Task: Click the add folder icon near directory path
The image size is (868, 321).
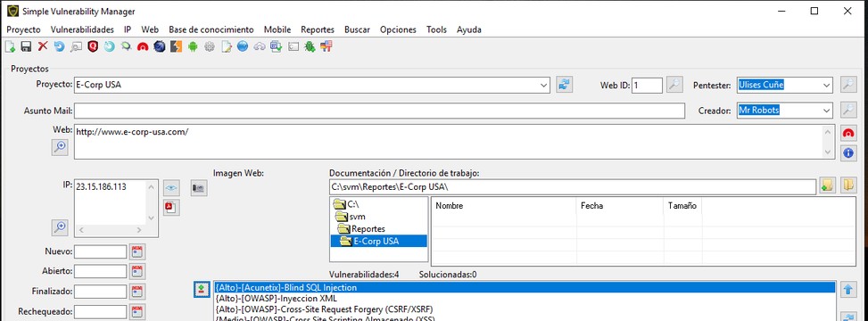Action: pos(827,185)
